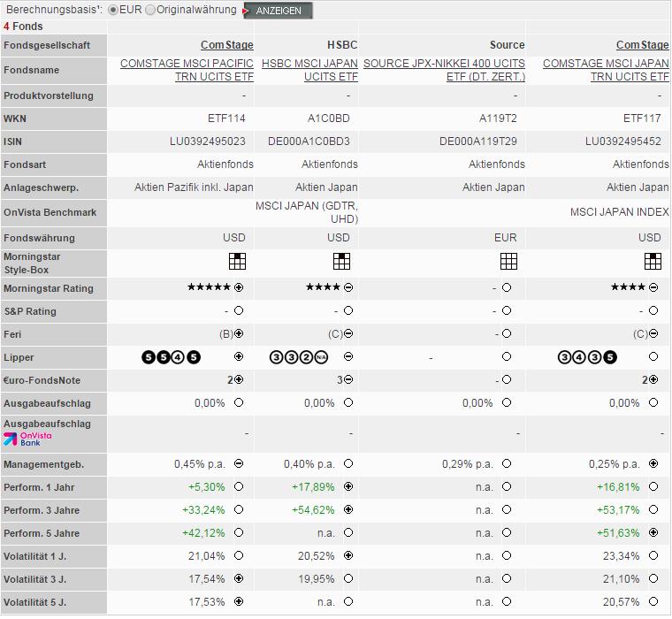Image resolution: width=672 pixels, height=619 pixels.
Task: Click minus indicator beside 0,45% p.a. fee
Action: 239,464
